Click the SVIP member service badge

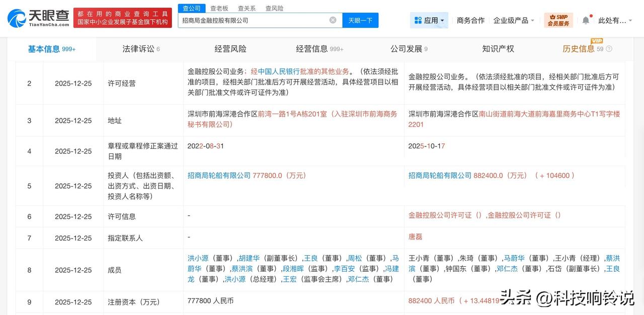[x=558, y=20]
